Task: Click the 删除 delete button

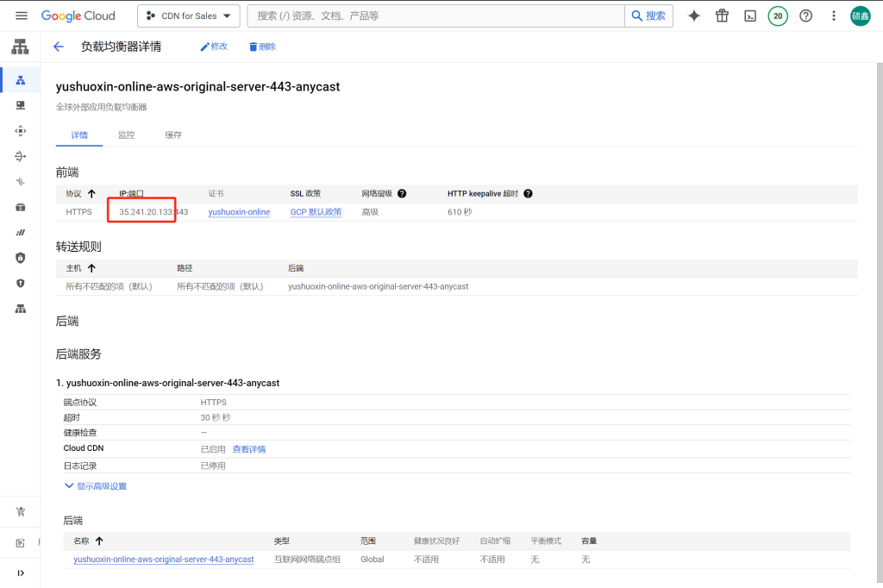Action: tap(262, 47)
